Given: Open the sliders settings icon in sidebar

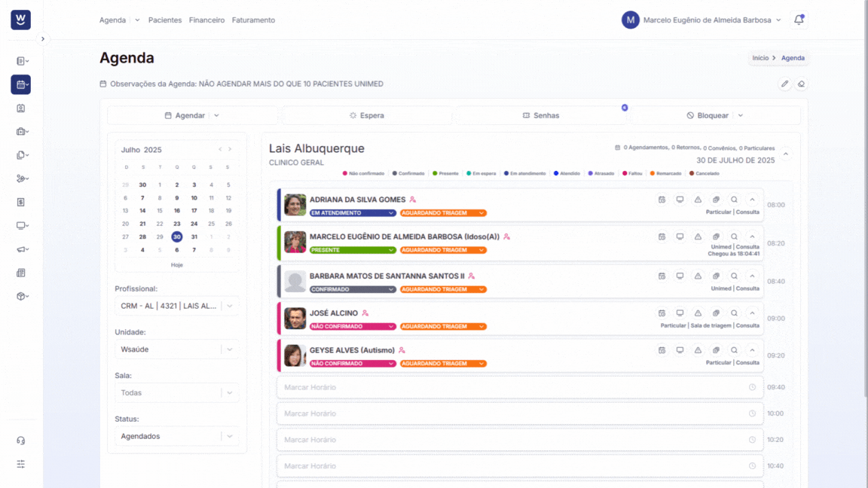Looking at the screenshot, I should pyautogui.click(x=20, y=464).
